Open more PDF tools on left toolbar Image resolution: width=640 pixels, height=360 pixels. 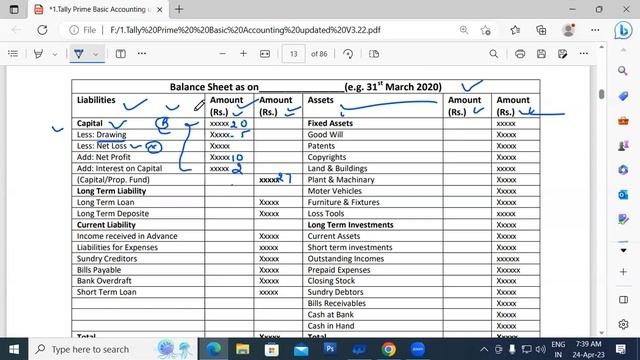click(142, 53)
